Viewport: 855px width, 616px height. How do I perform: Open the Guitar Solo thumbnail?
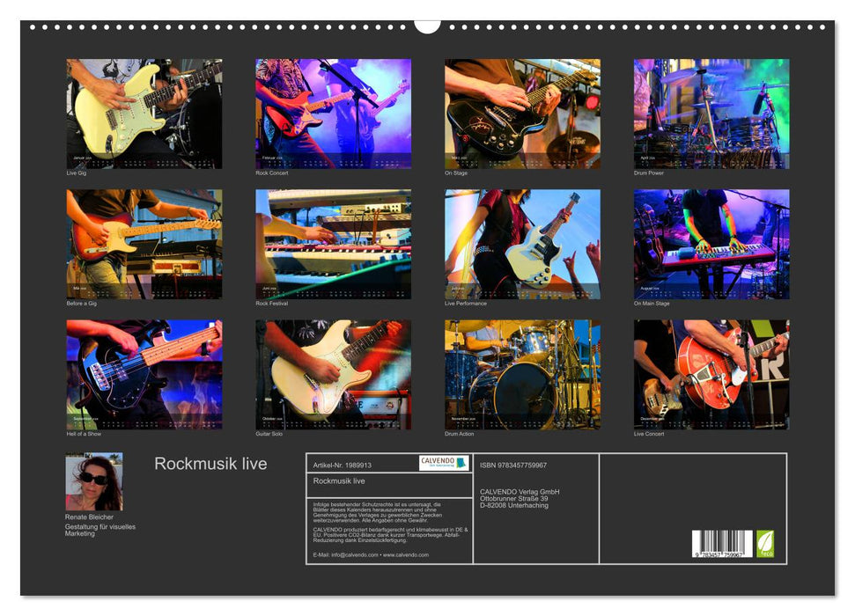pos(333,374)
